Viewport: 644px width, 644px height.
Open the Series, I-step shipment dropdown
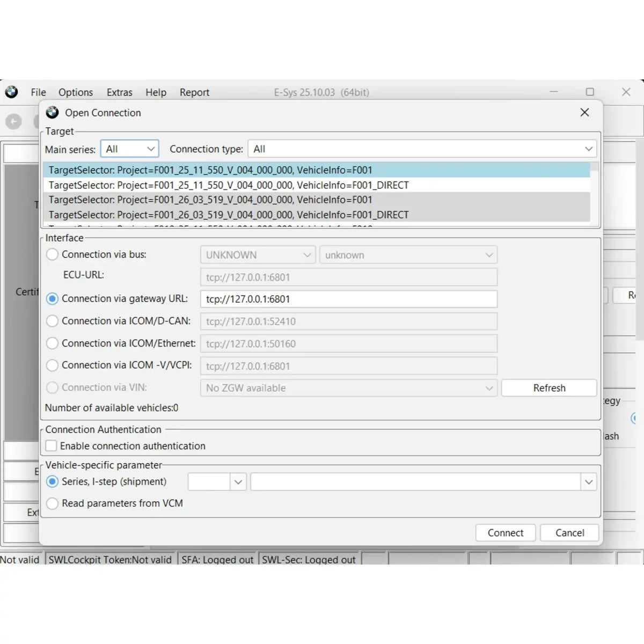(238, 481)
